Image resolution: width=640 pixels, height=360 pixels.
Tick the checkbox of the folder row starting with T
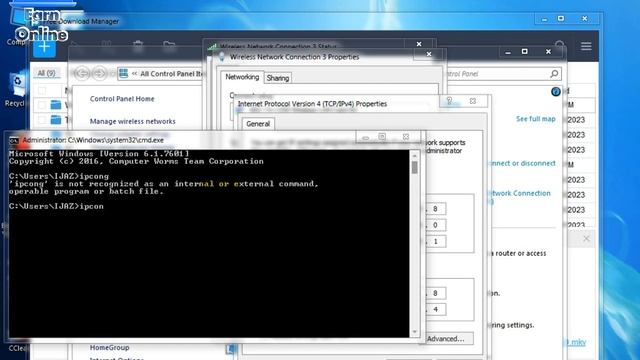(42, 120)
